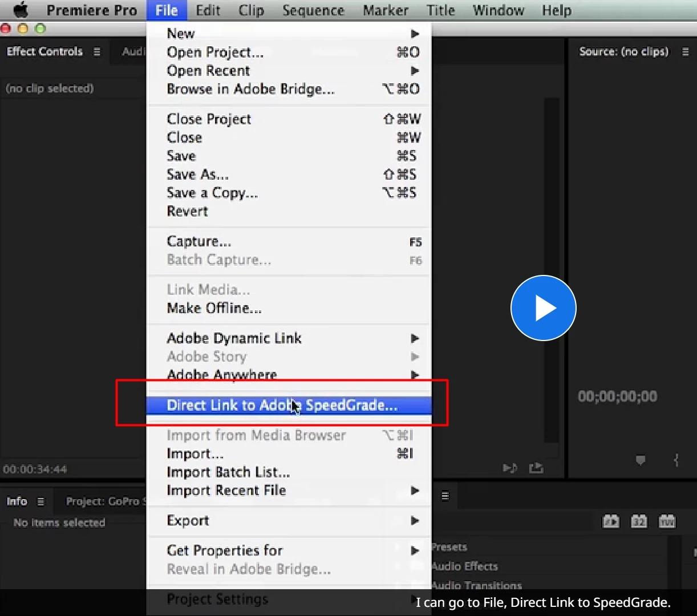
Task: Click the File menu title
Action: pyautogui.click(x=167, y=10)
